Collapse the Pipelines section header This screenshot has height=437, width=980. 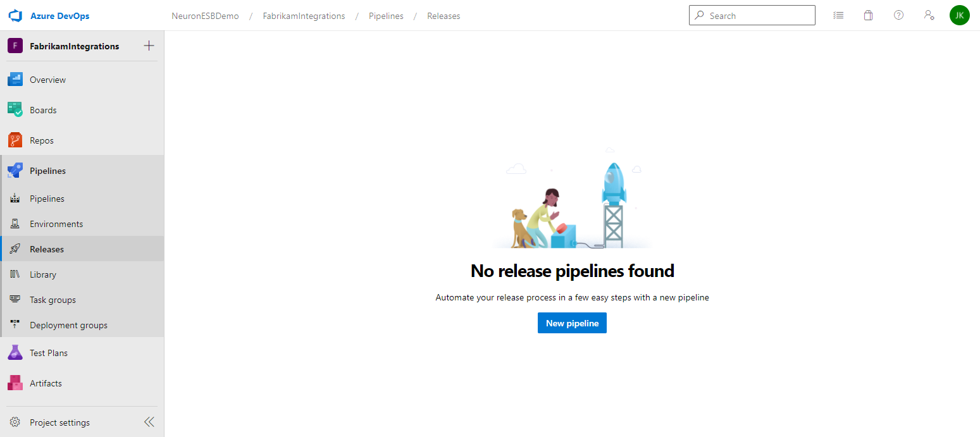point(82,171)
